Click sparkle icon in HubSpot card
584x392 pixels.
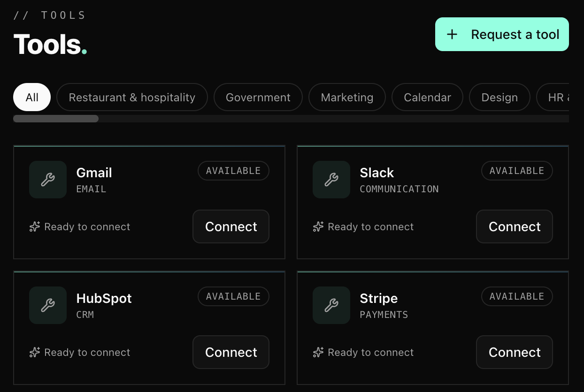click(x=35, y=353)
